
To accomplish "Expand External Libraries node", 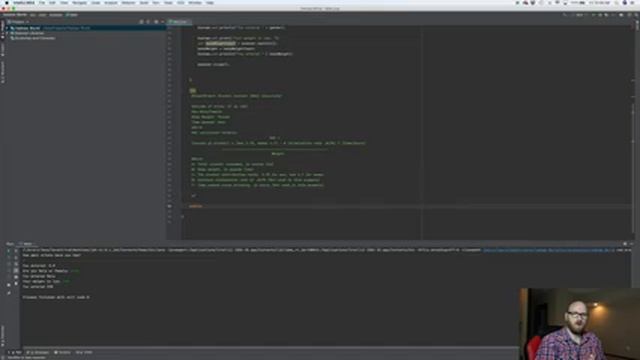I will [x=7, y=33].
